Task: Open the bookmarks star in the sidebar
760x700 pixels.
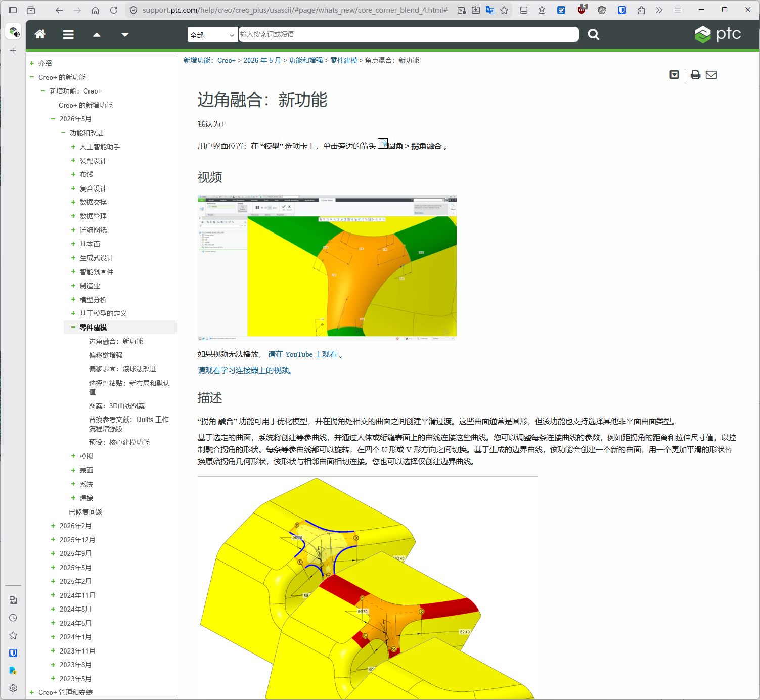Action: (13, 635)
